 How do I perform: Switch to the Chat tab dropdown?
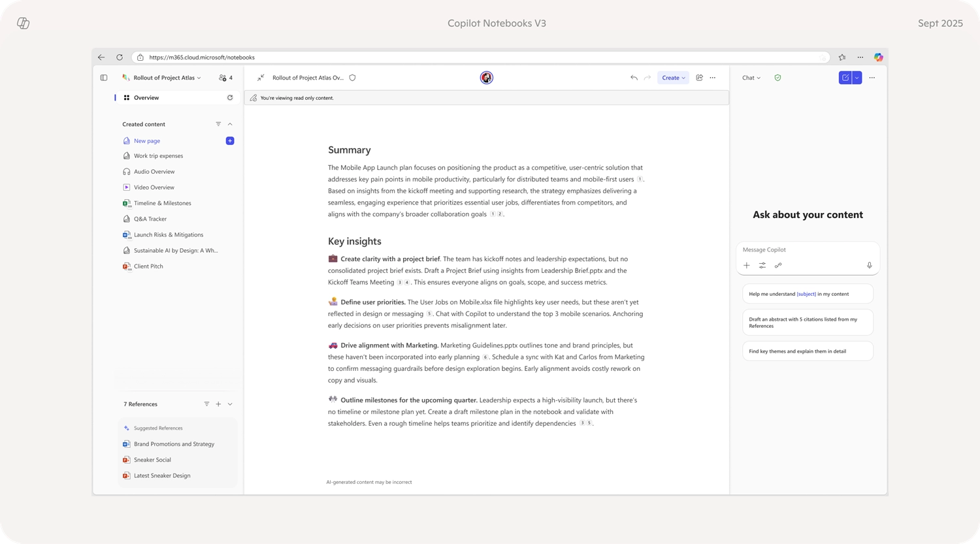(x=751, y=77)
